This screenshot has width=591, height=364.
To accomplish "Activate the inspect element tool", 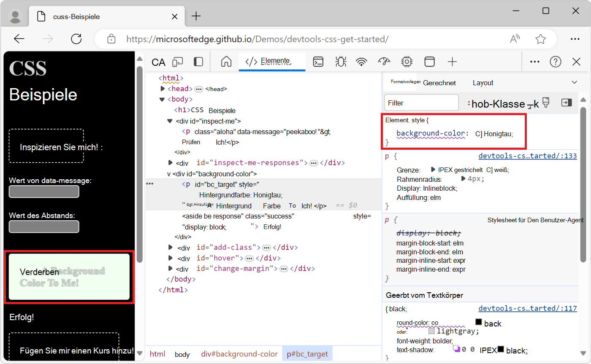I will [158, 62].
